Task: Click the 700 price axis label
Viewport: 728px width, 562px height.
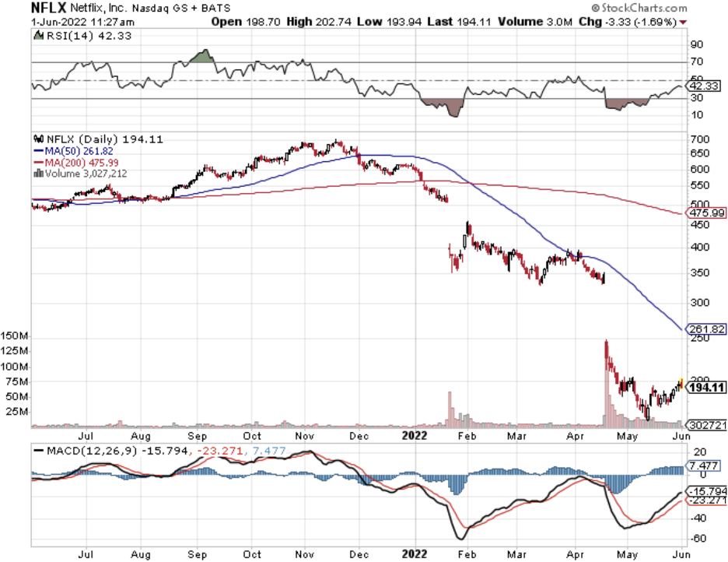Action: pos(700,139)
